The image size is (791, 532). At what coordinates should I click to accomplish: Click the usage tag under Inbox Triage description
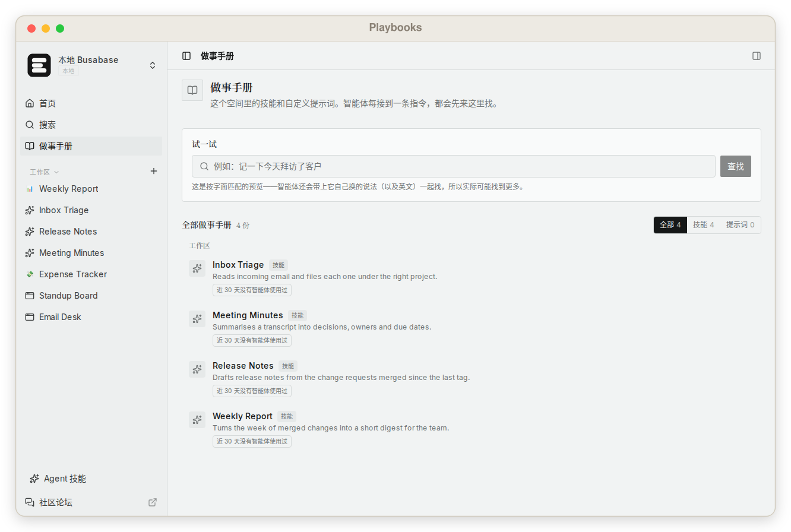click(252, 290)
